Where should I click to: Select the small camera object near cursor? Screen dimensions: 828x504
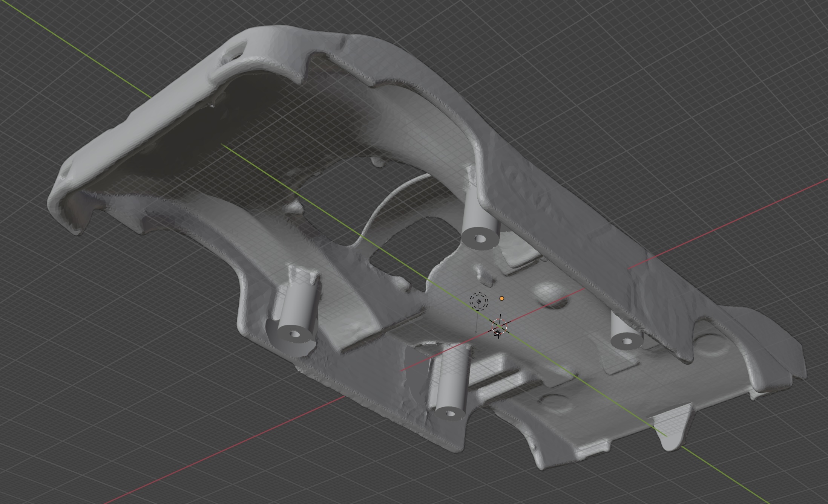coord(497,333)
